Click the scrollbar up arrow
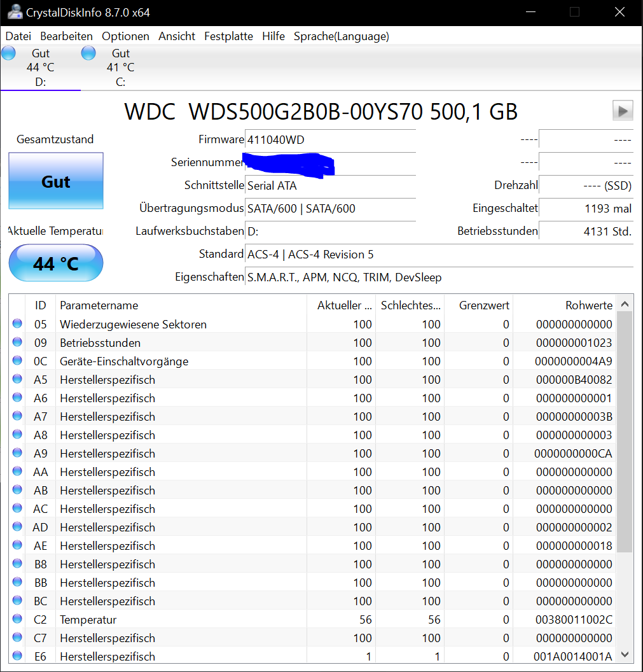643x672 pixels. pos(625,304)
